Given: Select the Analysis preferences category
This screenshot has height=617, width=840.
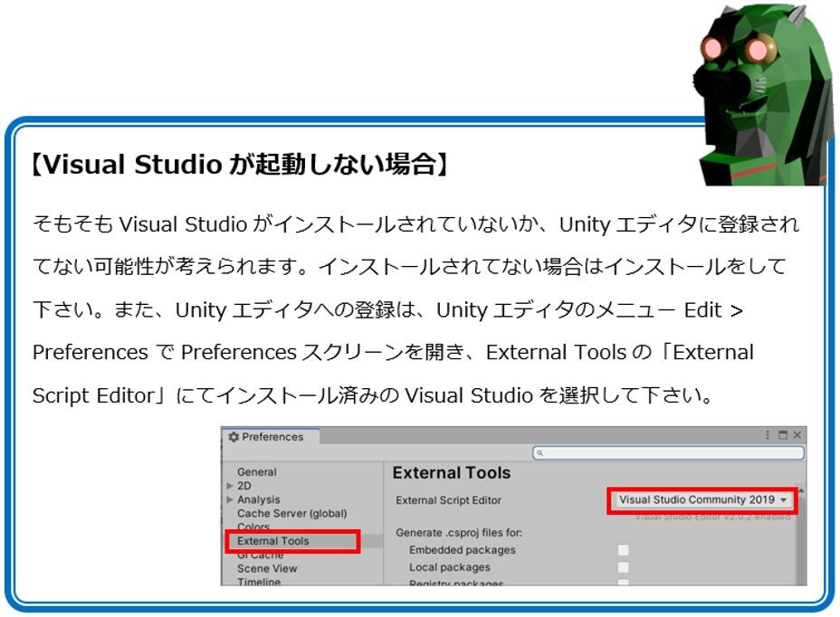Looking at the screenshot, I should [x=259, y=499].
